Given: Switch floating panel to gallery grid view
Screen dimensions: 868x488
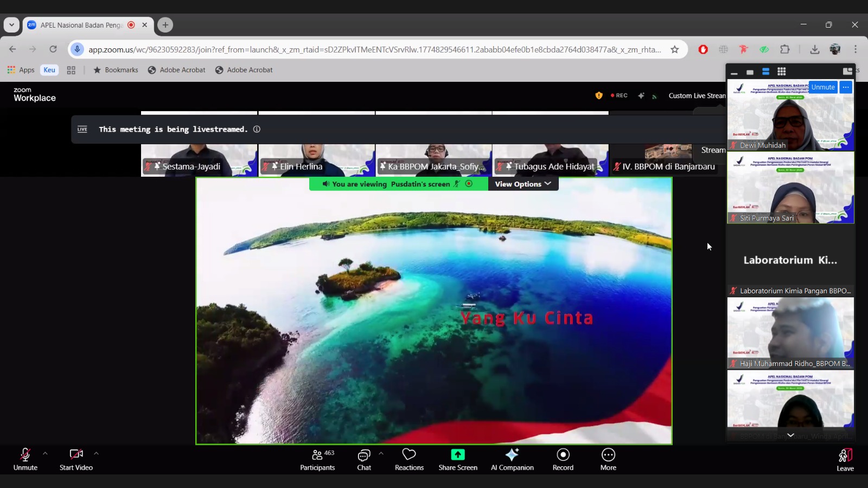Looking at the screenshot, I should point(781,72).
